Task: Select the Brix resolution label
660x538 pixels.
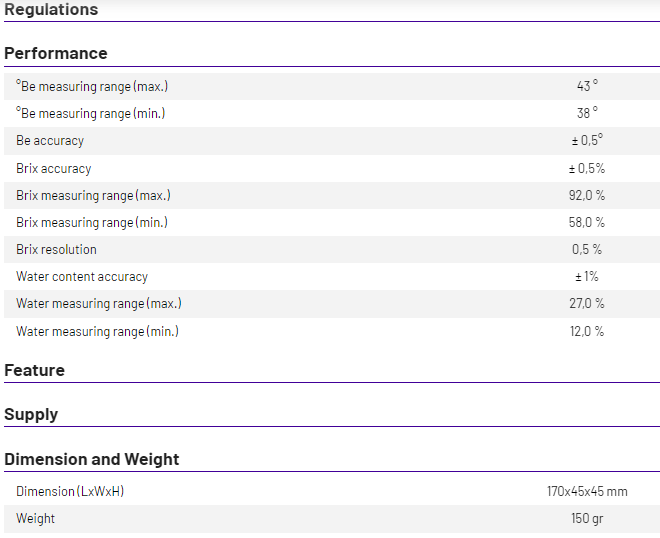Action: [56, 250]
